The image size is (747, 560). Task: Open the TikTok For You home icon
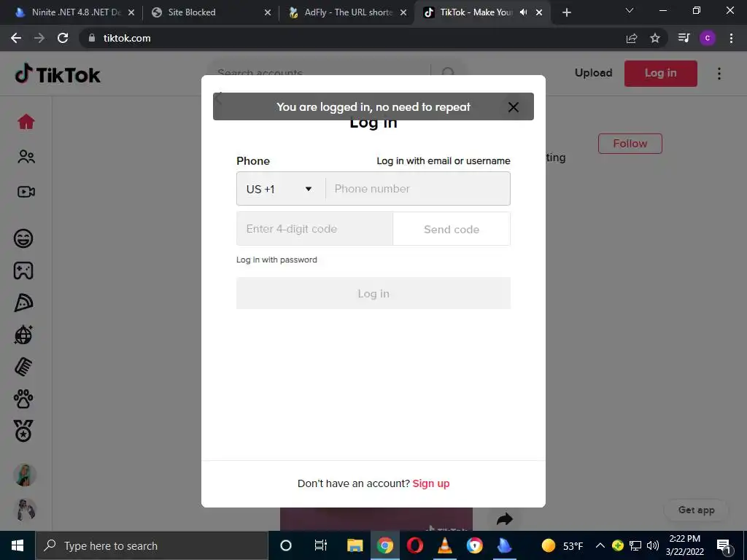[26, 122]
